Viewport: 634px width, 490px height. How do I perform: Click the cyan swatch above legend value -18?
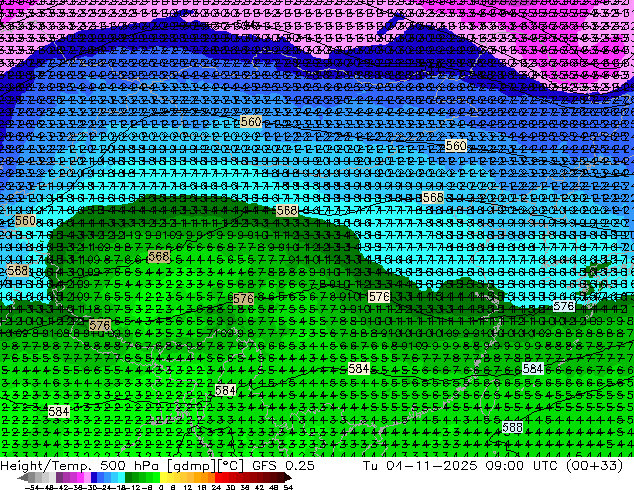(121, 477)
